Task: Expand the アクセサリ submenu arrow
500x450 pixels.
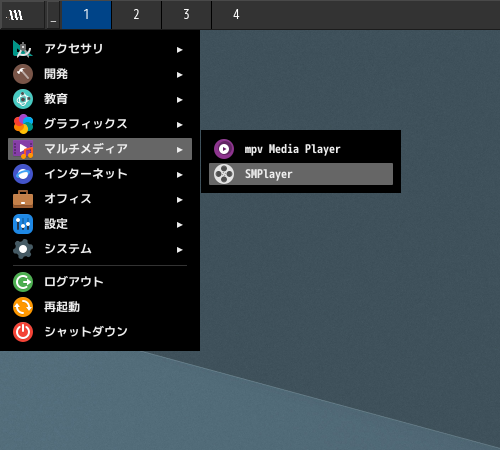Action: [x=180, y=50]
